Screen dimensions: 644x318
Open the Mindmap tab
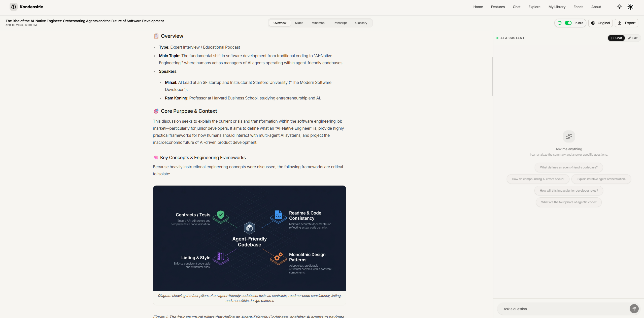318,23
